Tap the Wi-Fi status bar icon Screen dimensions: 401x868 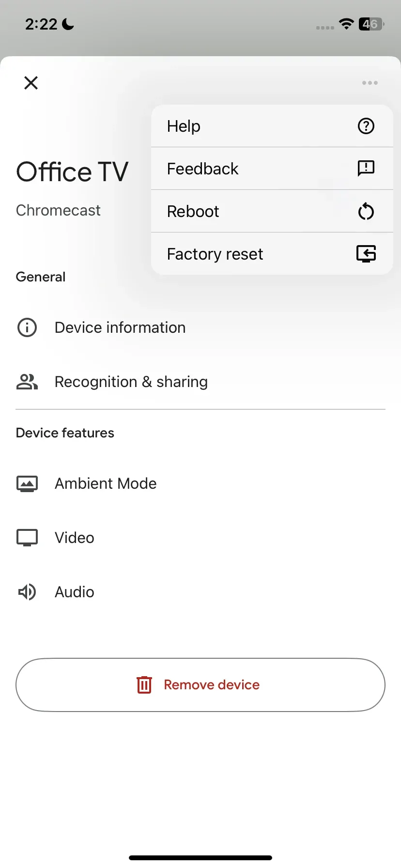tap(346, 24)
